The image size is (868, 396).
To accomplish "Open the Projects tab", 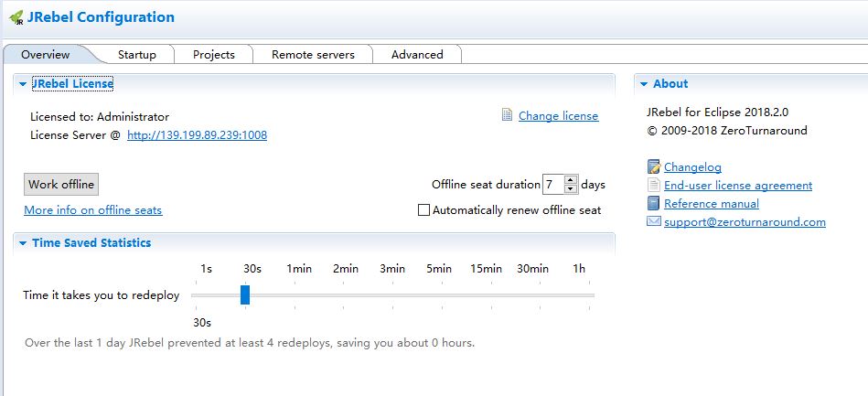I will click(214, 54).
